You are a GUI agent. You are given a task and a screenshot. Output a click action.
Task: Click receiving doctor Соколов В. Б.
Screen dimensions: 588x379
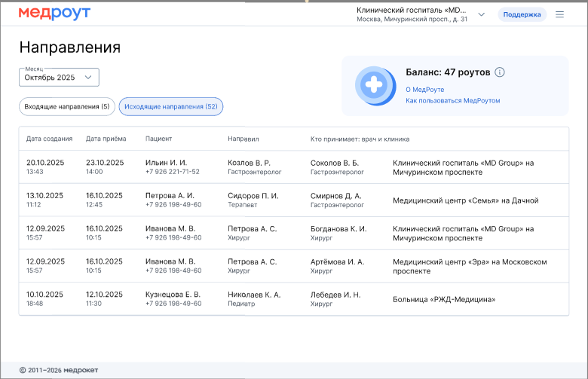pyautogui.click(x=335, y=163)
